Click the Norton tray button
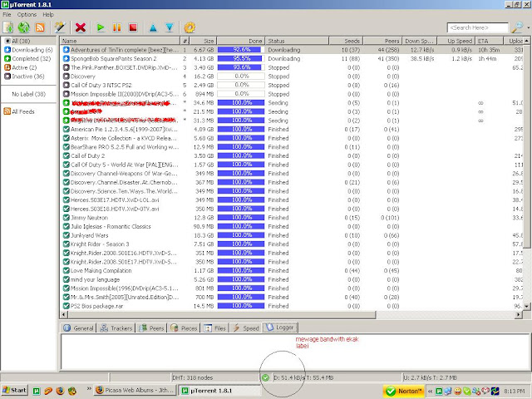The width and height of the screenshot is (532, 399). coord(404,392)
